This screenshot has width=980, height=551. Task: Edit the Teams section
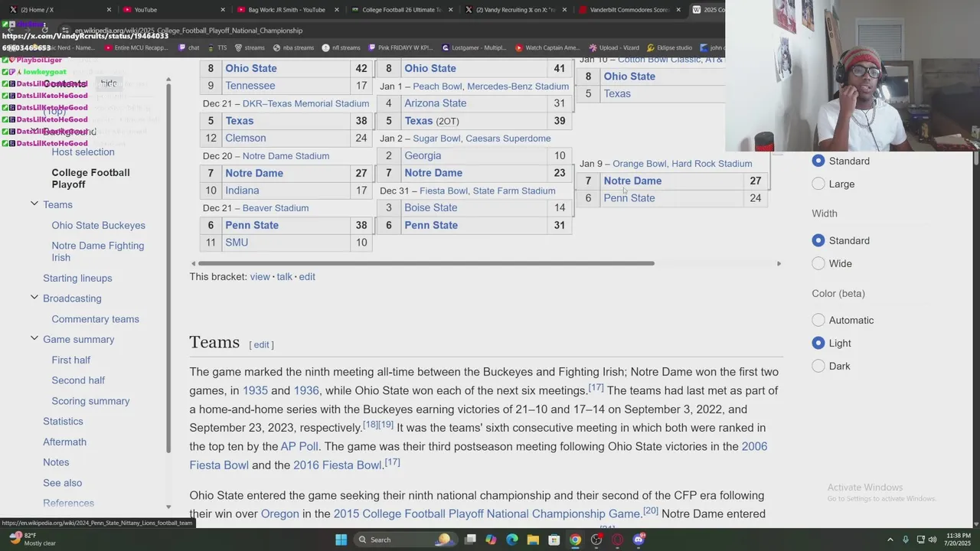coord(261,344)
